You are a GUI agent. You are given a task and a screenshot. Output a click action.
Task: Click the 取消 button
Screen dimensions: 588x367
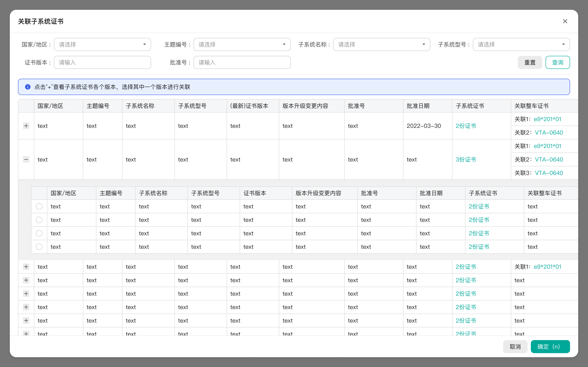(515, 347)
